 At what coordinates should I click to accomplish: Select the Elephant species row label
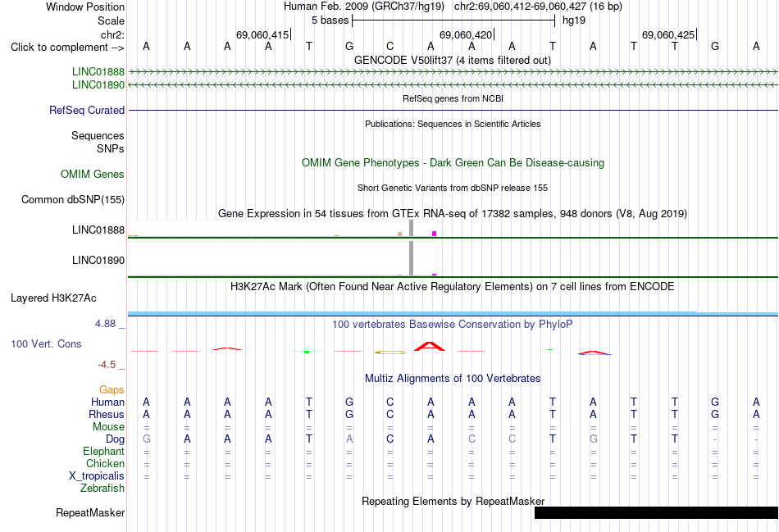[x=103, y=451]
